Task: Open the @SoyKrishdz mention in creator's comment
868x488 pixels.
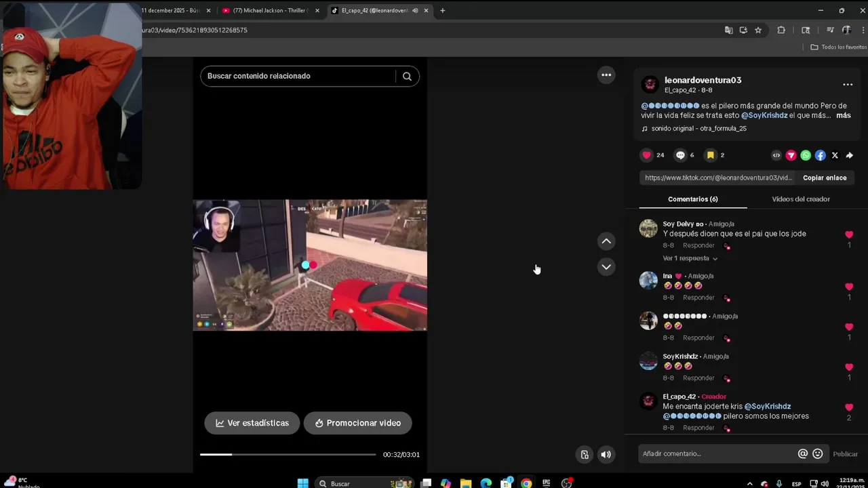Action: (768, 407)
